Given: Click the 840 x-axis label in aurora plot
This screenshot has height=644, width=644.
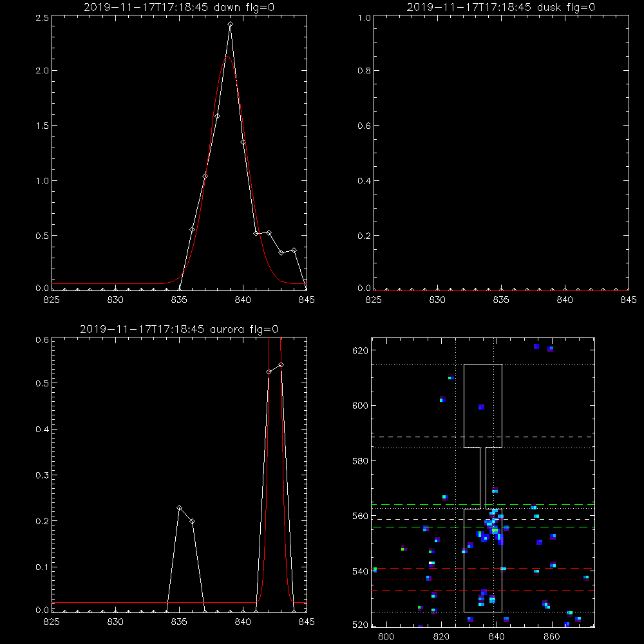Looking at the screenshot, I should pos(243,621).
